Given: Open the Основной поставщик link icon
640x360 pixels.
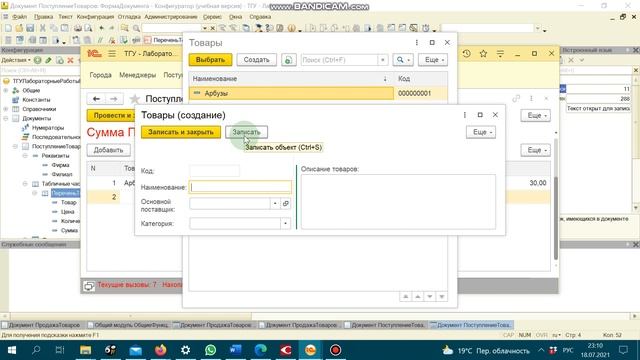Looking at the screenshot, I should tap(286, 203).
